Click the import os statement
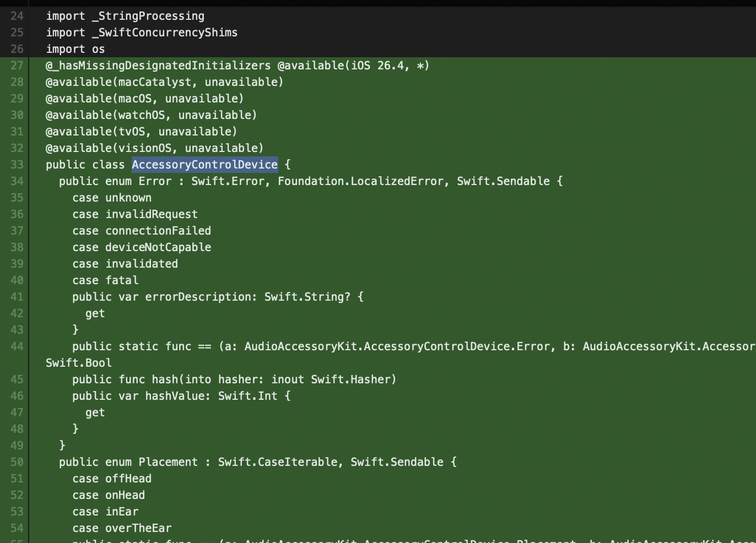This screenshot has width=756, height=543. pyautogui.click(x=75, y=49)
